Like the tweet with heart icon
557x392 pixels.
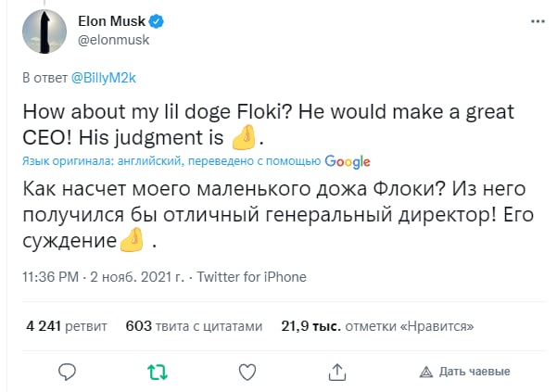tap(247, 371)
